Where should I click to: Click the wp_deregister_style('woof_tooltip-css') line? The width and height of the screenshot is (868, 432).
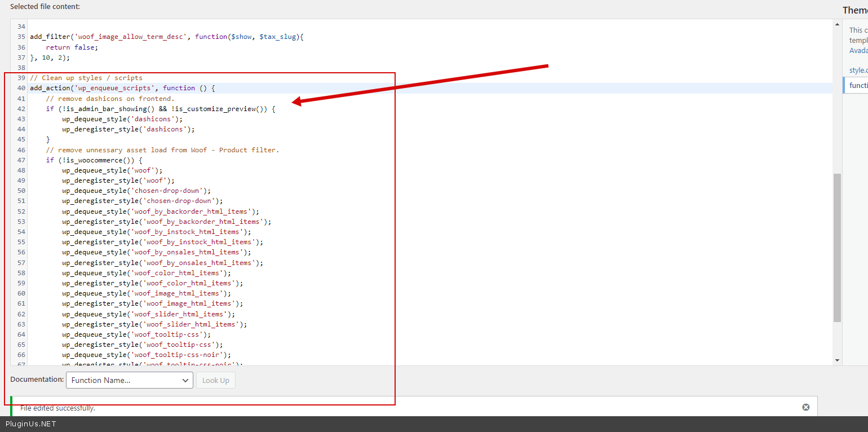[x=142, y=345]
